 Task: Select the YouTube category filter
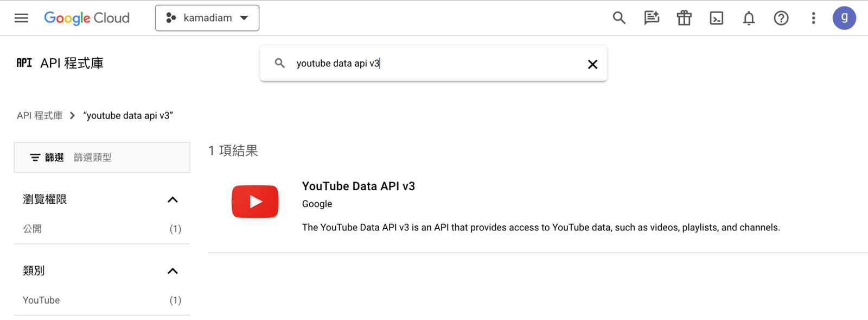click(41, 300)
